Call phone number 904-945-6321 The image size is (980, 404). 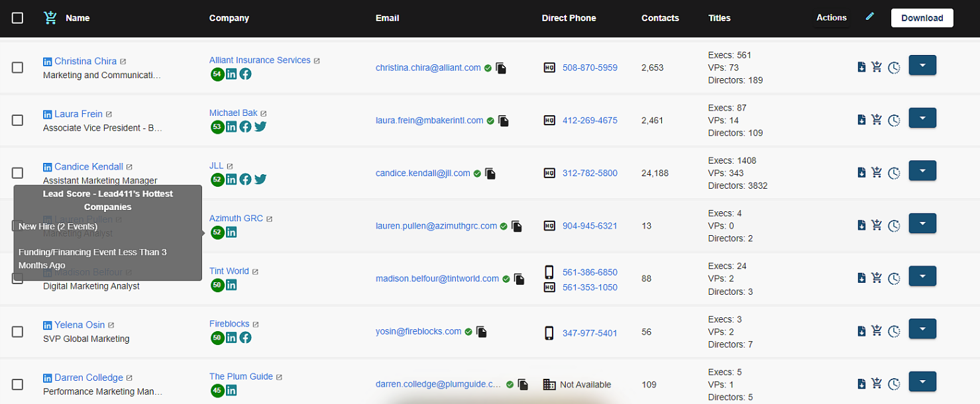click(x=590, y=226)
